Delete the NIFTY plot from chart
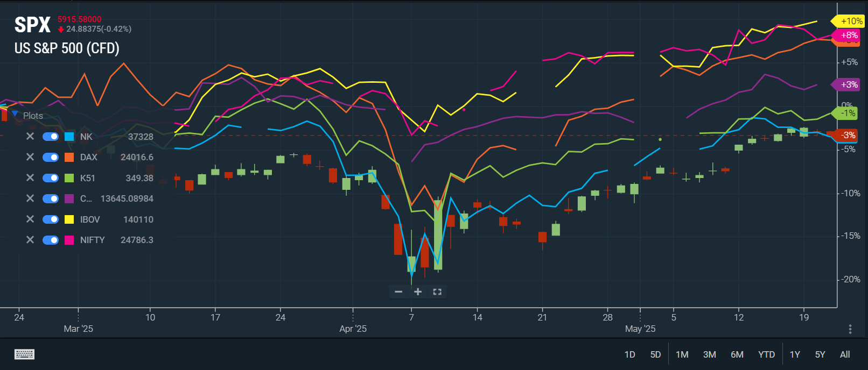868x370 pixels. (30, 240)
